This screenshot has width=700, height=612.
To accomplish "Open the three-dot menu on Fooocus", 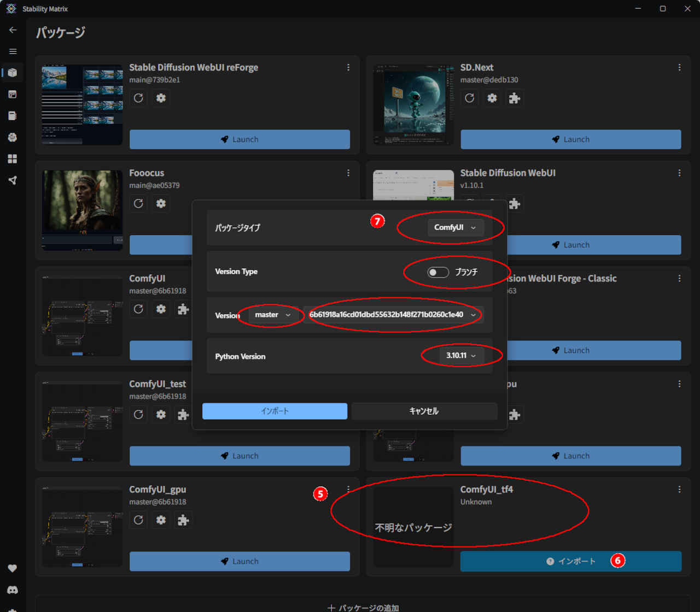I will pyautogui.click(x=348, y=173).
